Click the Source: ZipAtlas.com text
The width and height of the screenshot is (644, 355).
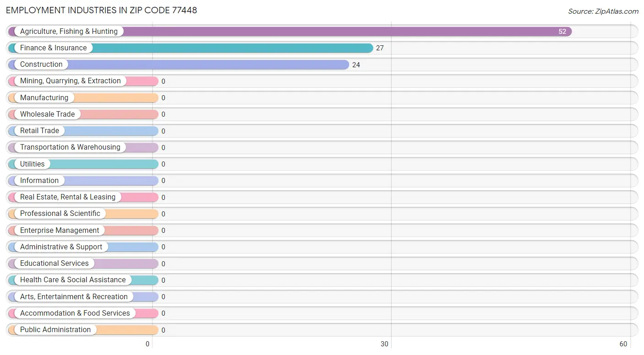point(603,11)
